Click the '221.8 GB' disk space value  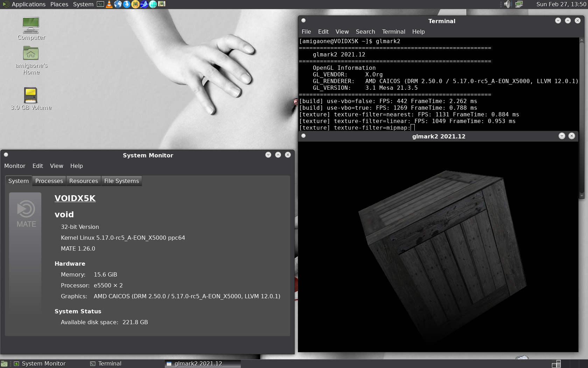point(135,322)
